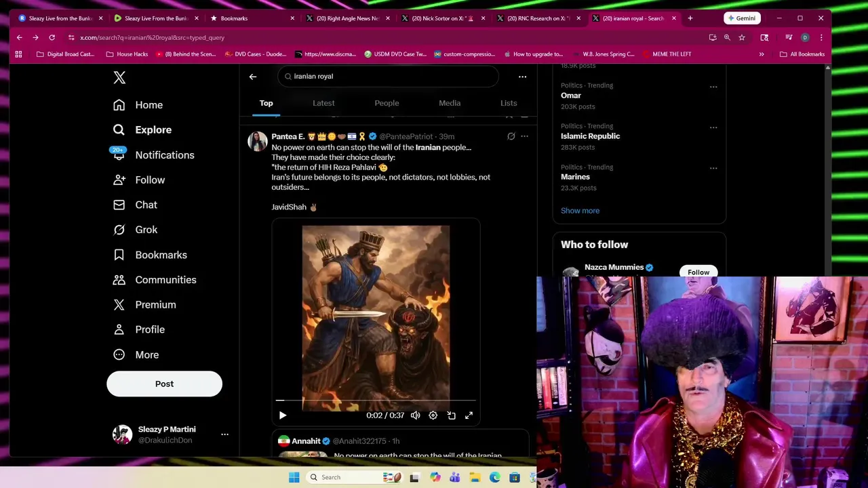Open the video thumbnail in Pantea's post
868x488 pixels.
click(x=376, y=319)
